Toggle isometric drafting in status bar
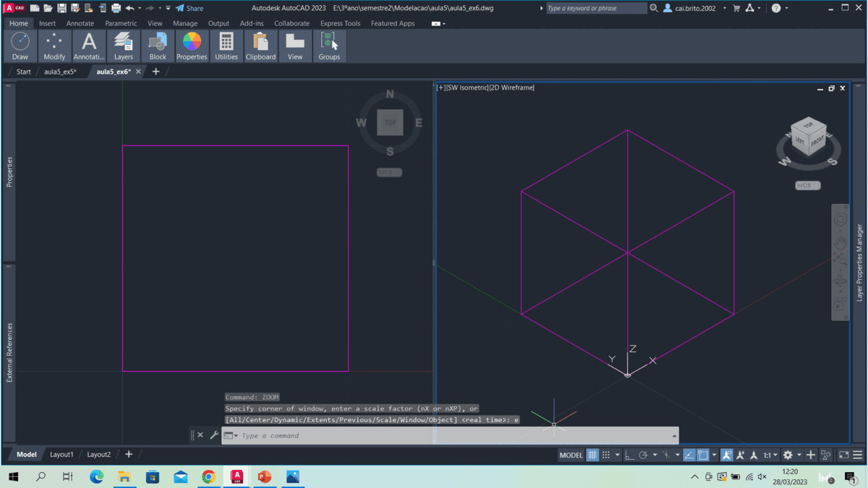Viewport: 868px width, 488px height. pos(667,455)
